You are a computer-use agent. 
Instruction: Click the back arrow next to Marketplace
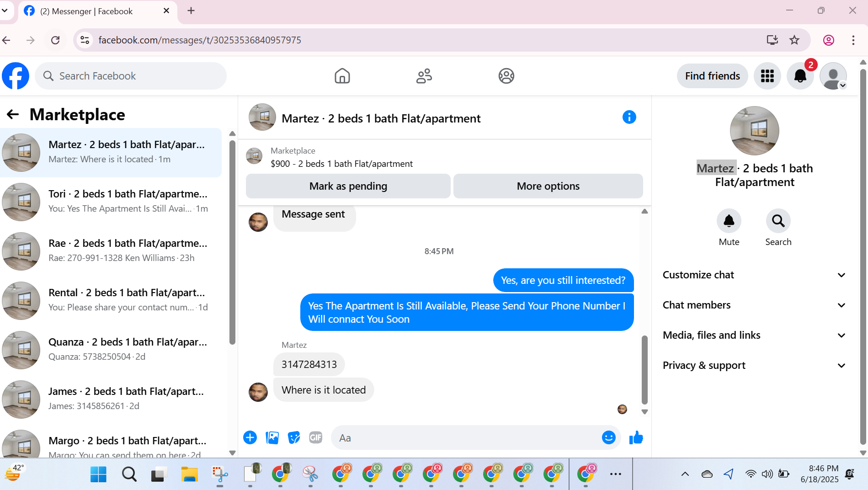(x=13, y=114)
